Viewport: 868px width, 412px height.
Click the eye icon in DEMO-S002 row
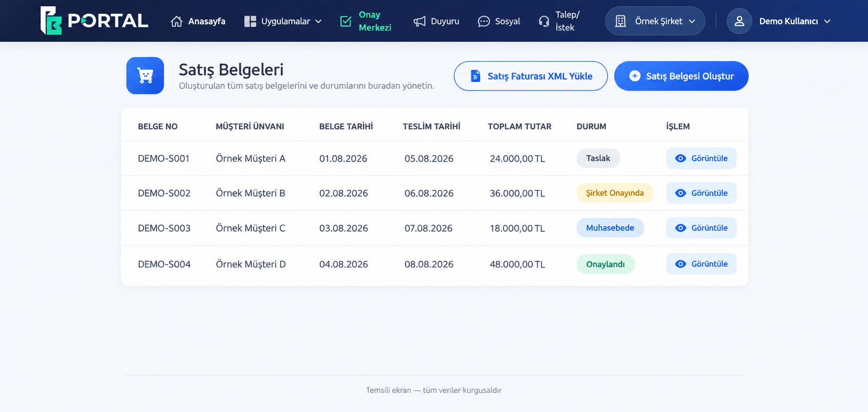click(681, 193)
